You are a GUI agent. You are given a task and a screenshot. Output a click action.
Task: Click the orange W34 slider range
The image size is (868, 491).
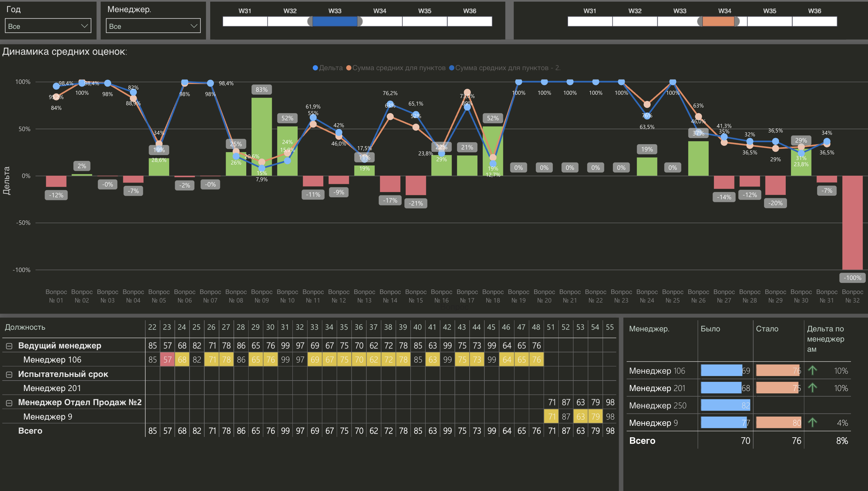click(718, 22)
